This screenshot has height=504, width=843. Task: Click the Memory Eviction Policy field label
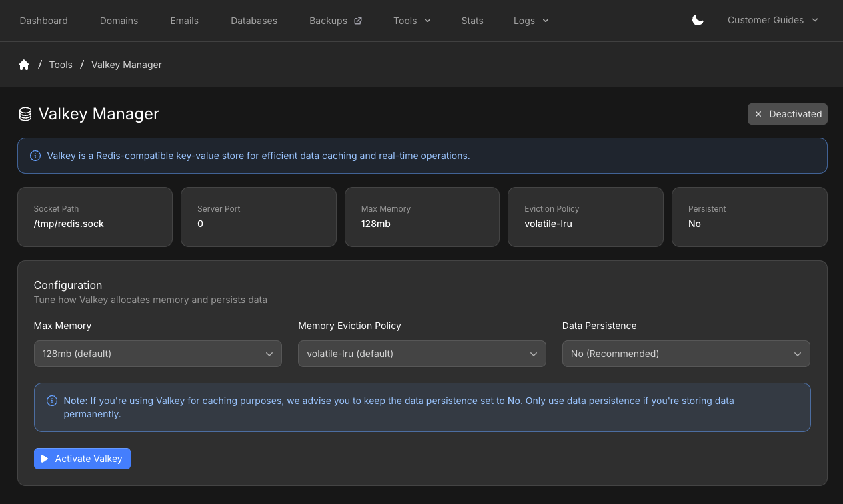point(350,326)
